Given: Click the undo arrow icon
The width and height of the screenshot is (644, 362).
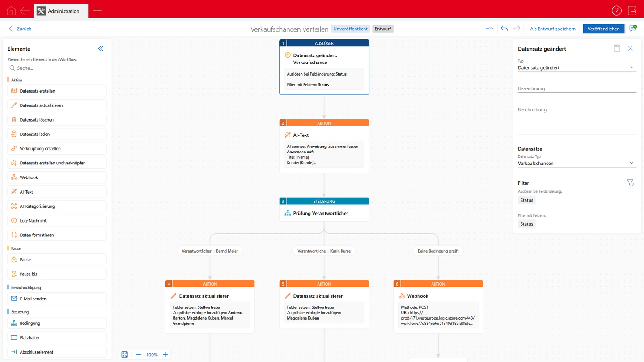Looking at the screenshot, I should (x=504, y=29).
